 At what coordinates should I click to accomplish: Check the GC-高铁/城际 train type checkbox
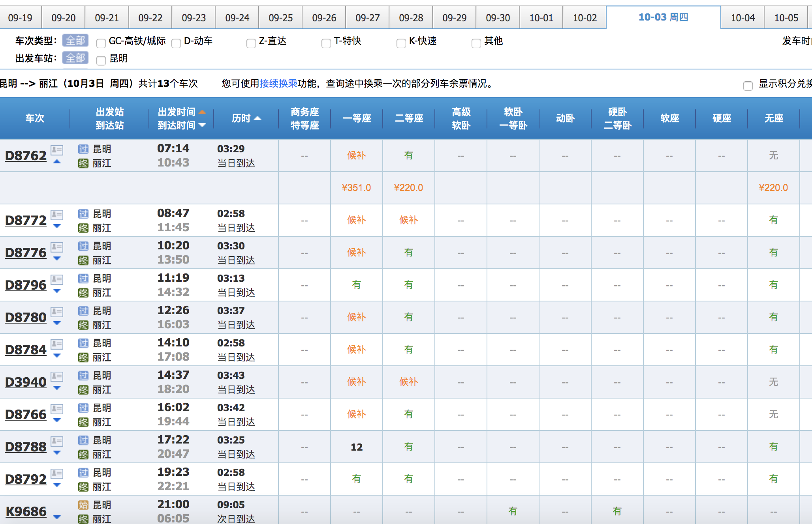click(101, 43)
